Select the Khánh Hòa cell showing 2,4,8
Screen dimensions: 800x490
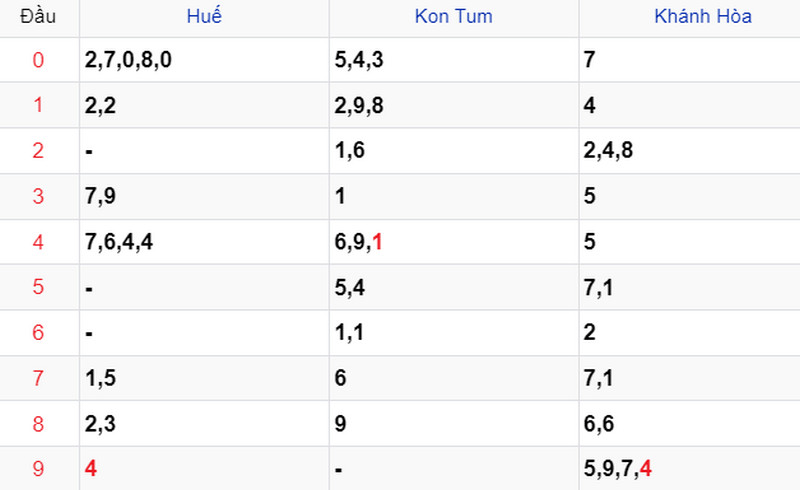pos(690,151)
